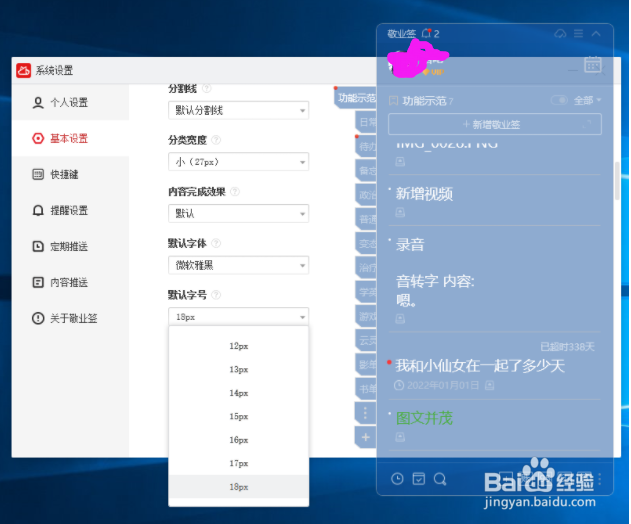Click search icon at 敬业签 panel bottom

click(440, 479)
